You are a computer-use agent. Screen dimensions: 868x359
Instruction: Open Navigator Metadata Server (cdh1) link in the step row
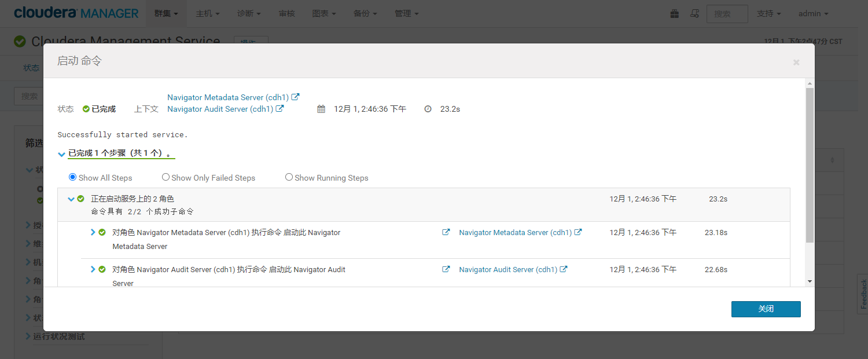pos(515,232)
